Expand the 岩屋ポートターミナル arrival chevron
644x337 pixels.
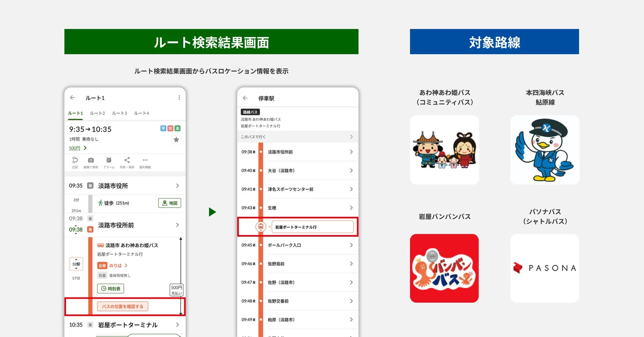point(177,325)
